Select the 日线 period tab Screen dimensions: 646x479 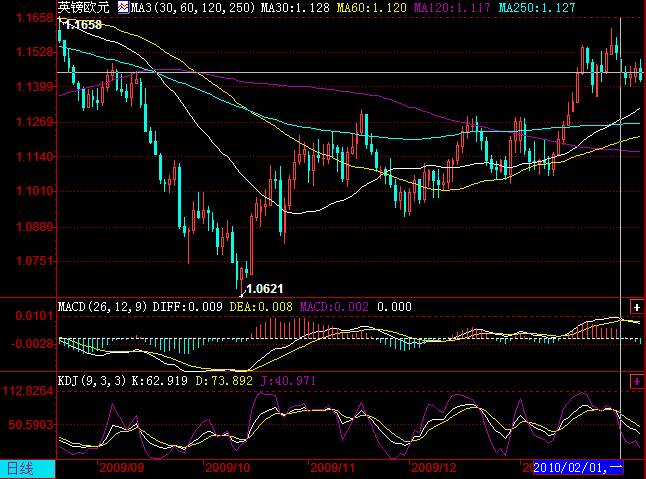pos(28,469)
